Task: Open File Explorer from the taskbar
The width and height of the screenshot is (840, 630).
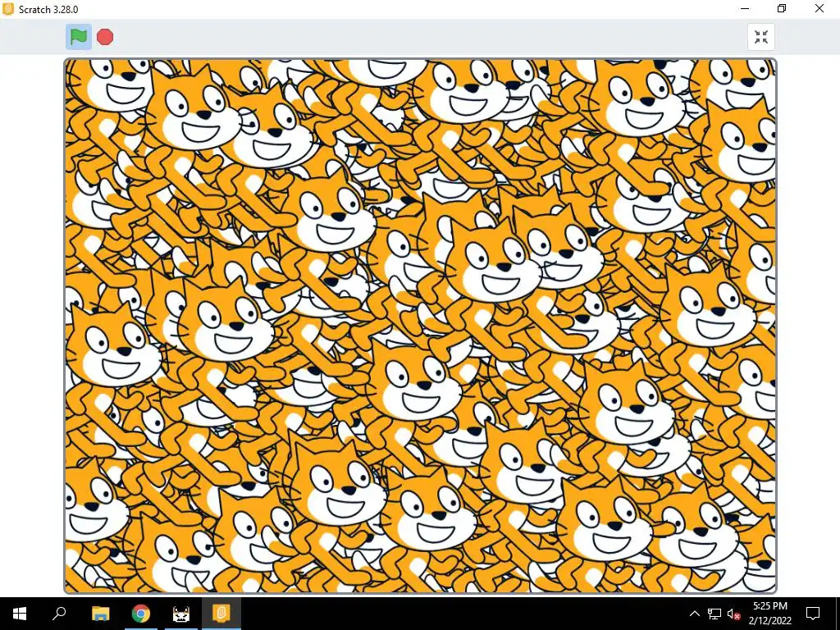Action: click(x=100, y=614)
